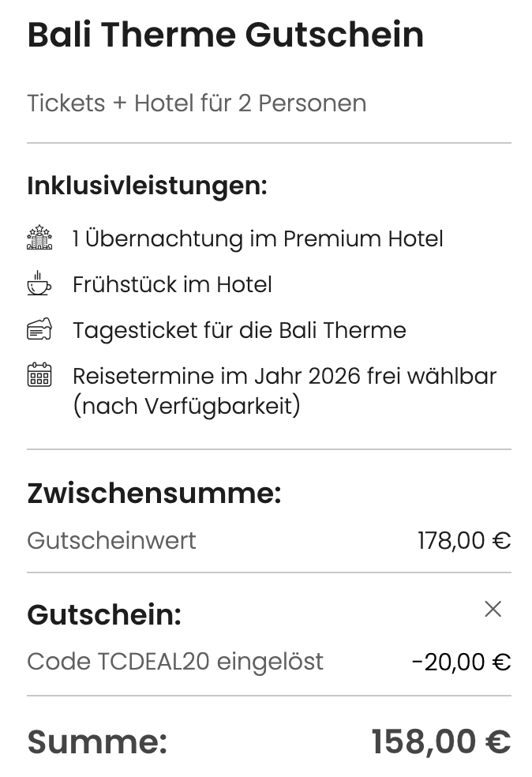Select Reisetermine im Jahr 2026 text

pos(284,376)
